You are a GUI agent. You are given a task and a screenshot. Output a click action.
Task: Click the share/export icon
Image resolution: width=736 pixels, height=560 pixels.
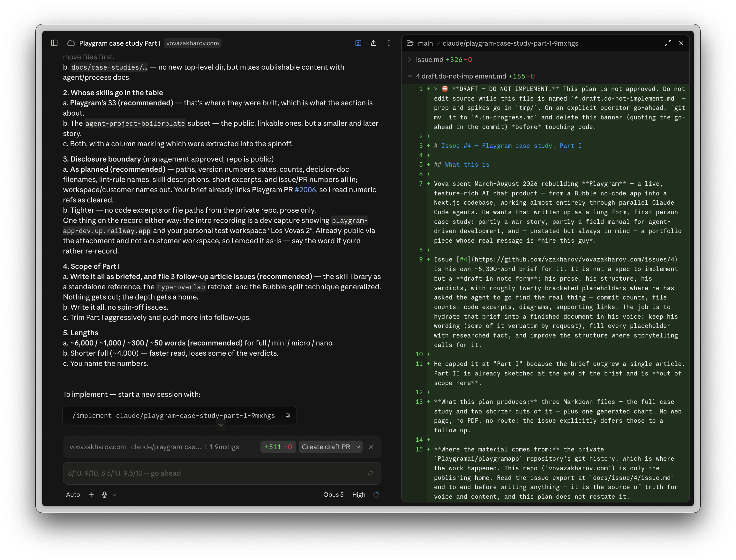click(373, 43)
